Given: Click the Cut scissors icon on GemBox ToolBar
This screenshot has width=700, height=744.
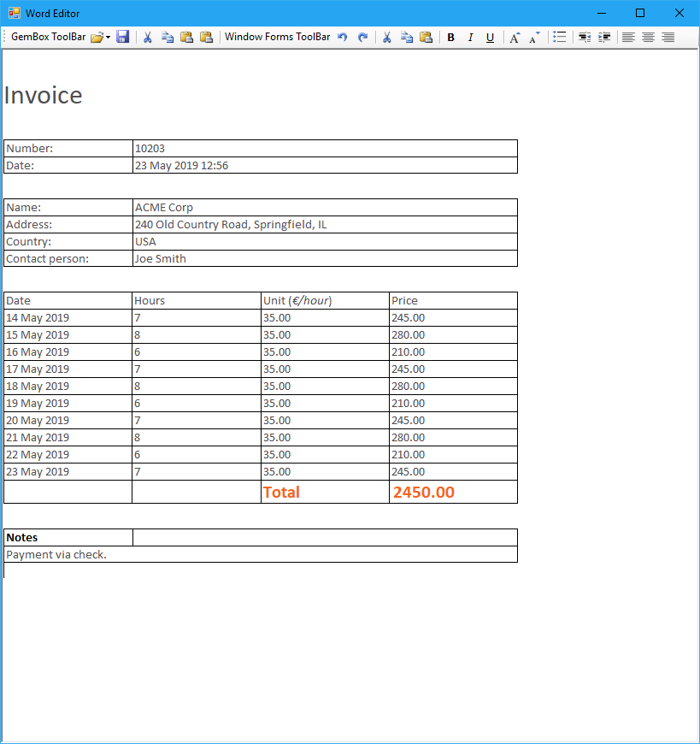Looking at the screenshot, I should point(147,37).
